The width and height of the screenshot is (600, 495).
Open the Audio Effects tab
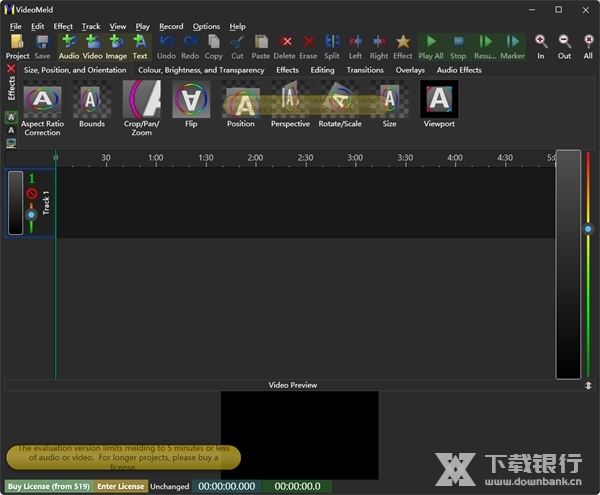[x=459, y=70]
